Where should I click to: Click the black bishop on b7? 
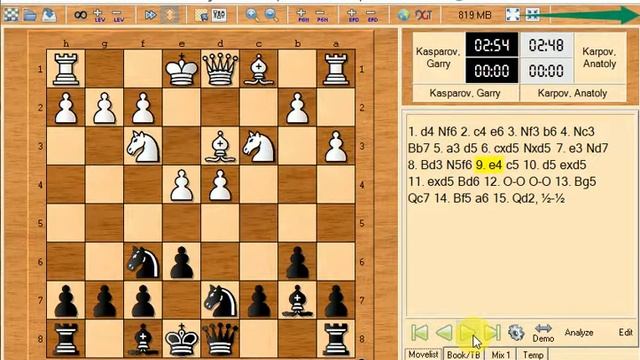point(297,301)
